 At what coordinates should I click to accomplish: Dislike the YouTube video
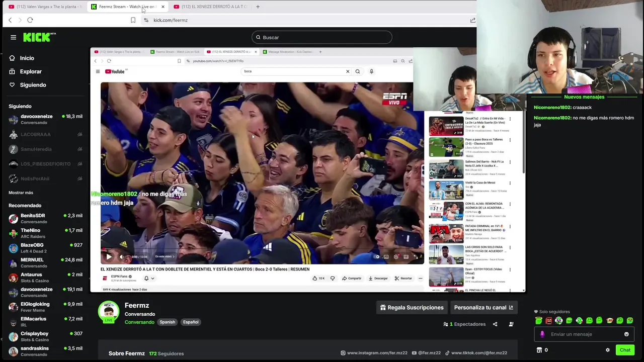pos(333,278)
